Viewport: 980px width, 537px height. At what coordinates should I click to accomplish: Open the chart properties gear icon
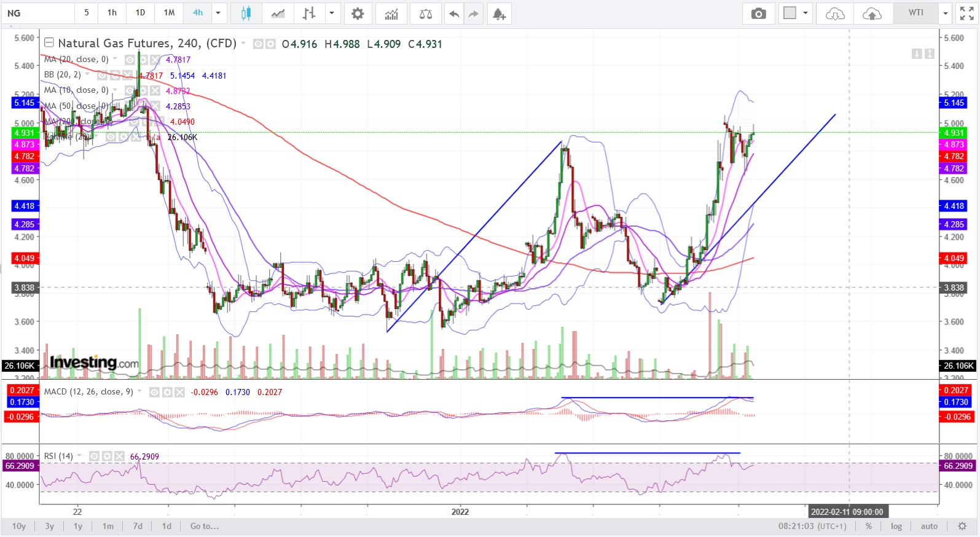tap(358, 14)
